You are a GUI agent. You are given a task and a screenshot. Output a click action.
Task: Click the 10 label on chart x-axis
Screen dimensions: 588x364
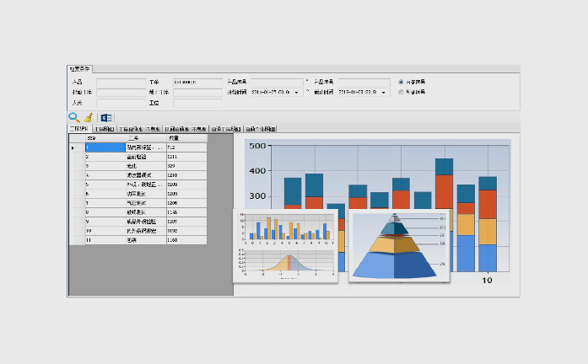(x=487, y=280)
